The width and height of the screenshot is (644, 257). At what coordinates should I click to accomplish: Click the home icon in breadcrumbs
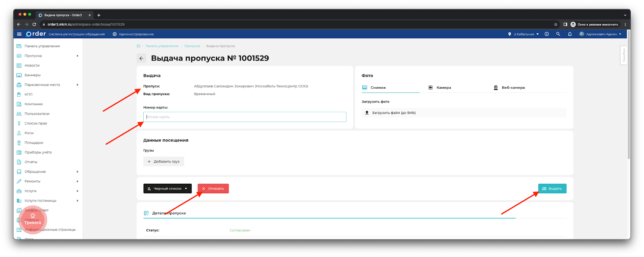coord(138,46)
